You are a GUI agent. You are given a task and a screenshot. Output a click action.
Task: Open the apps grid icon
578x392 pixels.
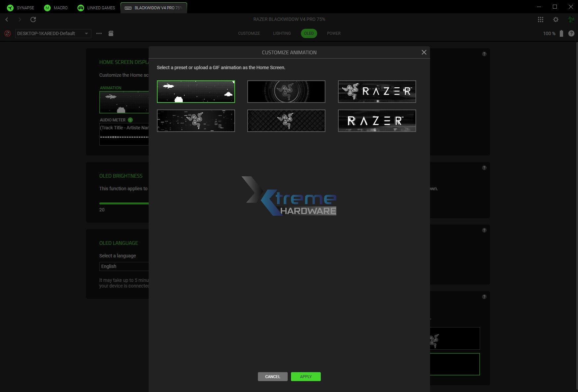point(541,20)
